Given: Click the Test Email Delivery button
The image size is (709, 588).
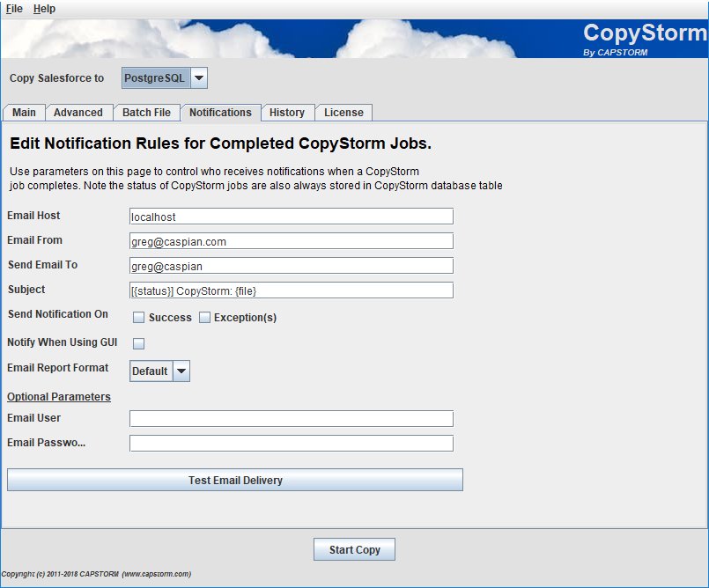Looking at the screenshot, I should click(x=235, y=480).
